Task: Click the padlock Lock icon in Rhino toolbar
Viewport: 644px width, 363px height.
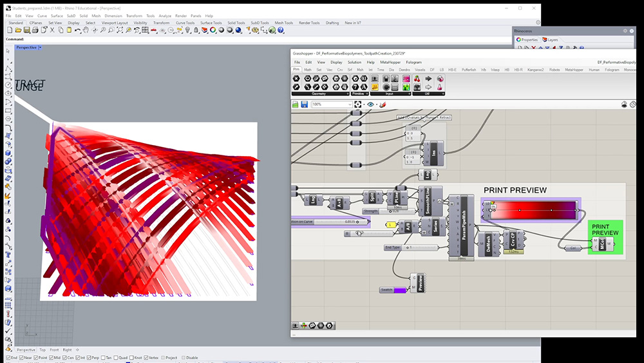Action: [x=196, y=30]
